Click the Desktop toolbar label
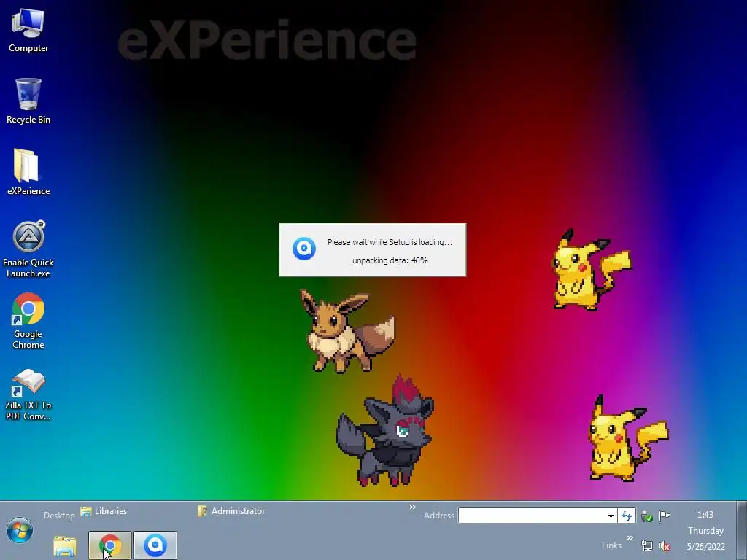Screen dimensions: 747x560 59,516
